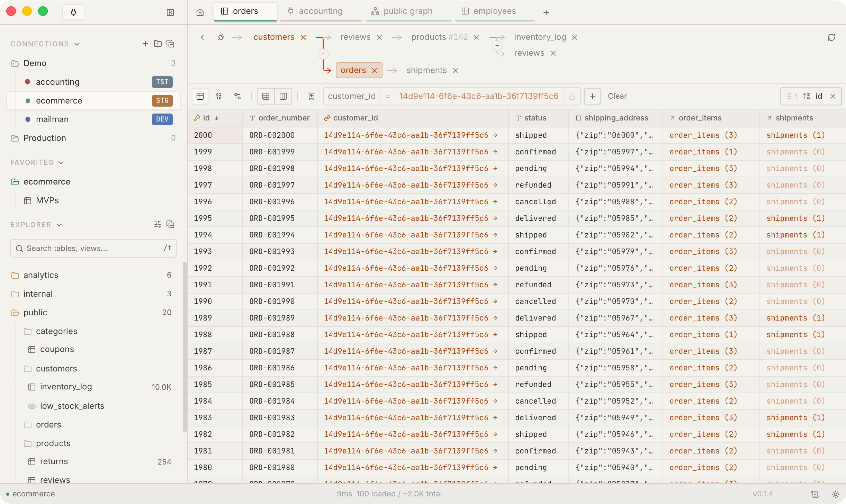The height and width of the screenshot is (504, 846).
Task: Open order_items (3) for order 2000
Action: (x=703, y=135)
